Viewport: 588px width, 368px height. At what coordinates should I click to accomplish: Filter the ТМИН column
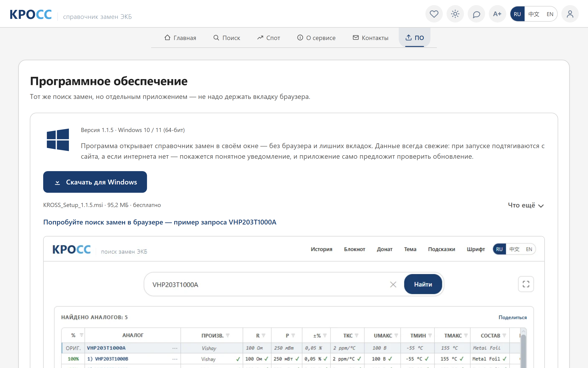[430, 335]
